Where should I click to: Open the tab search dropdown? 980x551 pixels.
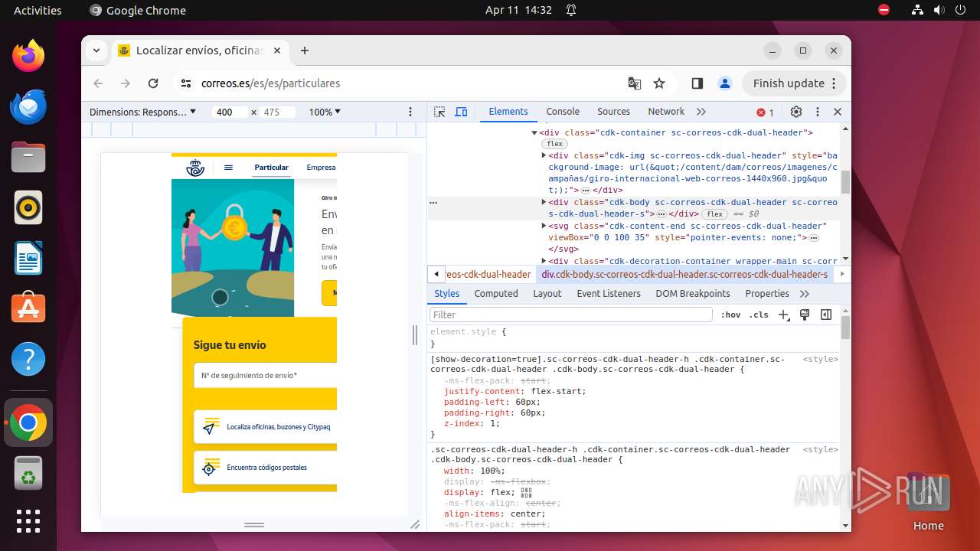click(96, 51)
